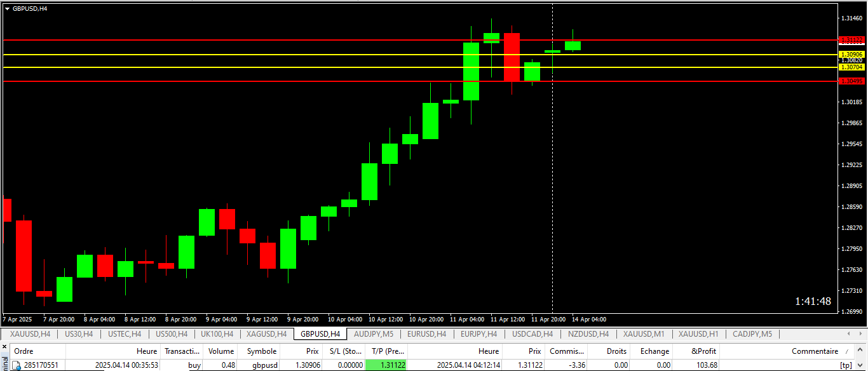Select the UK100,H4 chart tab
868x371 pixels.
tap(217, 334)
